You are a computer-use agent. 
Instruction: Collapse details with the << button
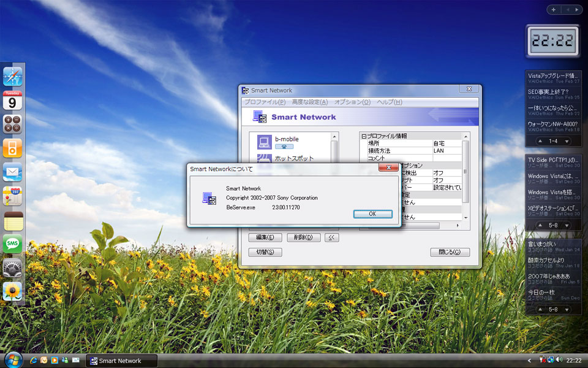tap(331, 237)
